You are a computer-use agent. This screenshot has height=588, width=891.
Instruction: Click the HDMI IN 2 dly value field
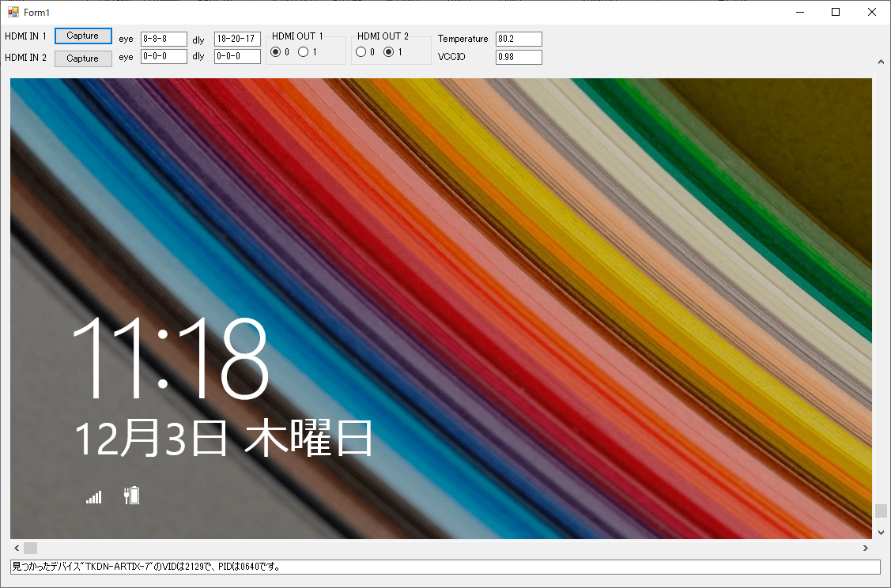(x=237, y=56)
